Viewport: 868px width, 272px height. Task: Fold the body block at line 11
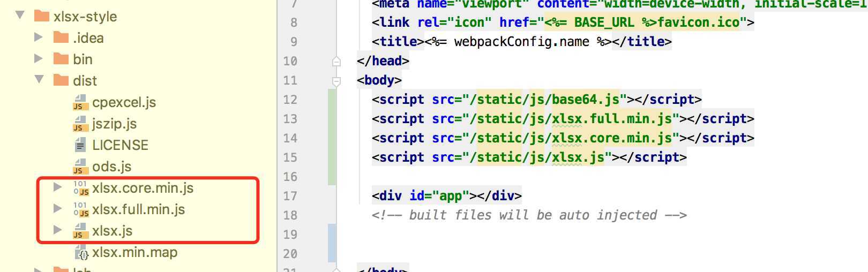tap(336, 81)
